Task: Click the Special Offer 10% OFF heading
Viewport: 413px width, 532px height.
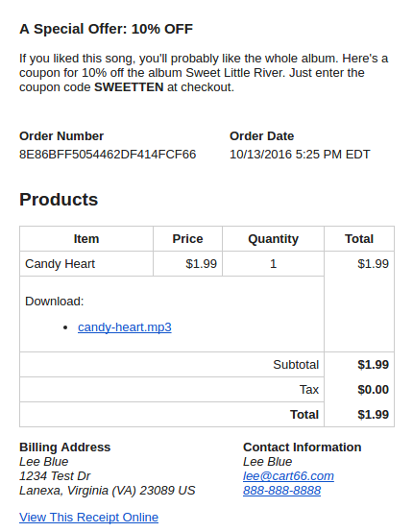Action: point(107,29)
